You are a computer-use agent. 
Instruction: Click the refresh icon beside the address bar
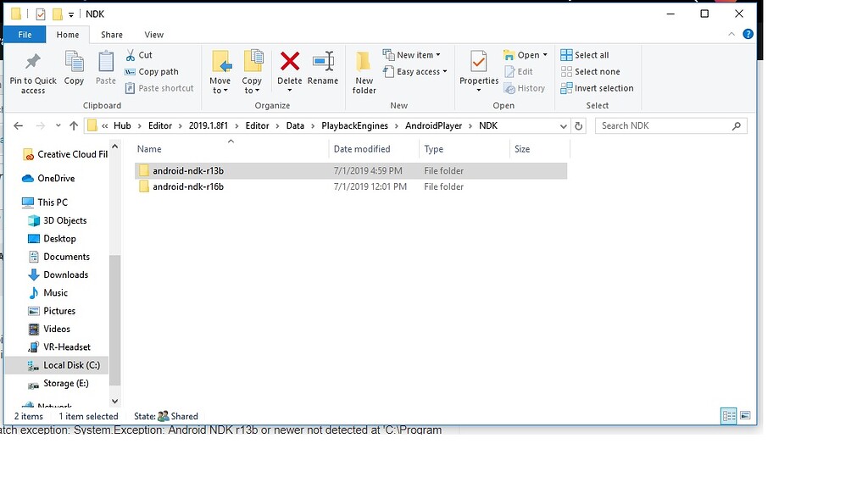576,125
